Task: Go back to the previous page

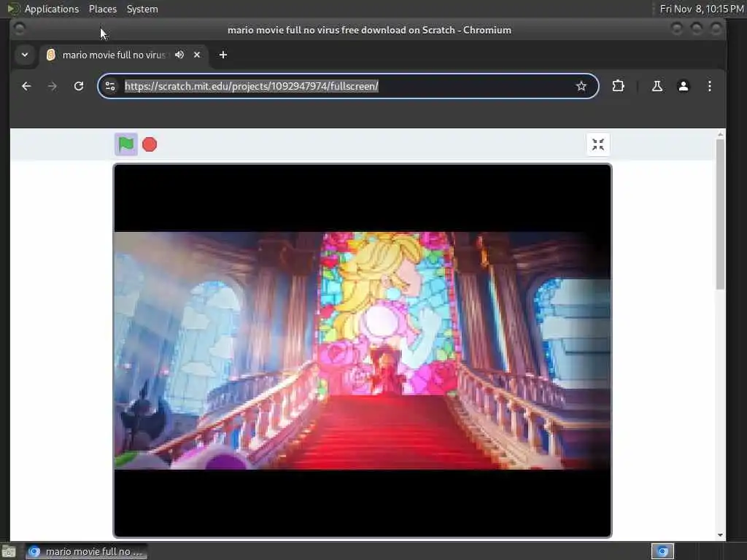Action: (26, 86)
